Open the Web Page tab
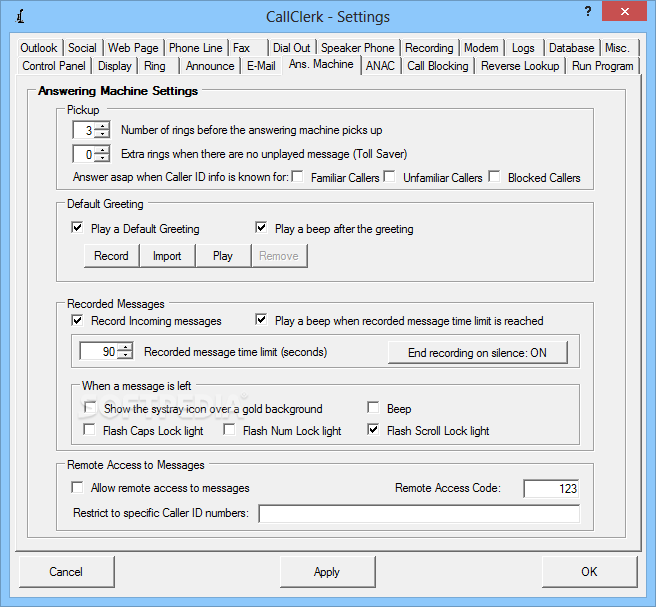This screenshot has height=607, width=656. tap(133, 48)
